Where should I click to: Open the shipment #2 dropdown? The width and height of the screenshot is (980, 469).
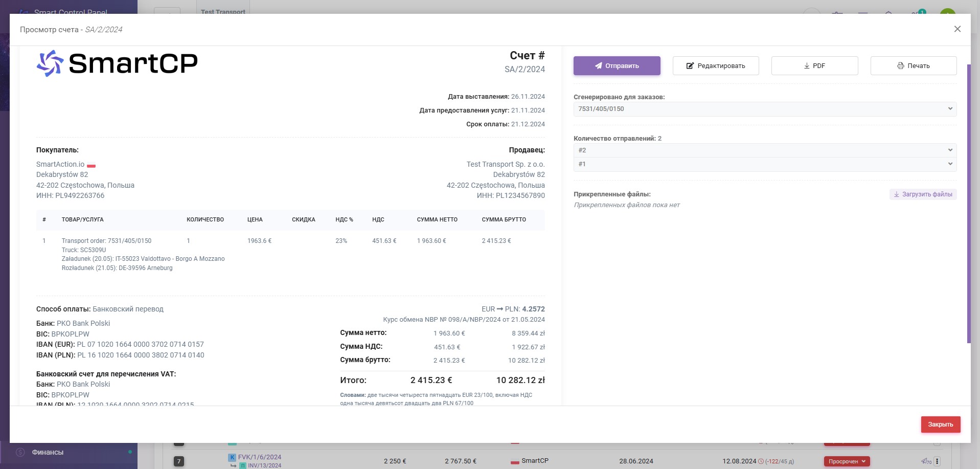point(950,150)
